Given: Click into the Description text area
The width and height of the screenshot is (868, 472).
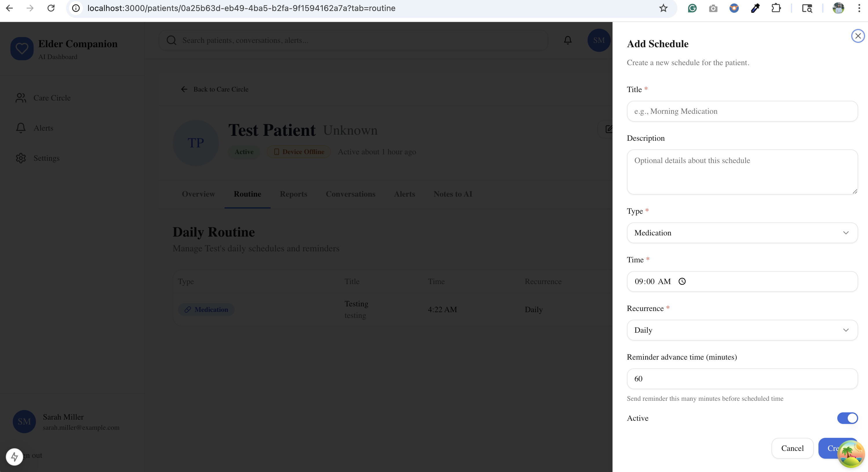Looking at the screenshot, I should click(x=742, y=172).
